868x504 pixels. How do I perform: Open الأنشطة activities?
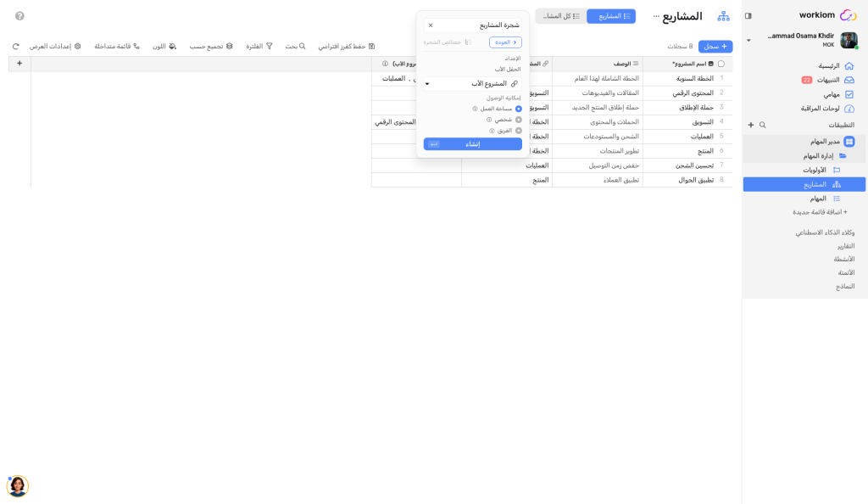coord(844,259)
